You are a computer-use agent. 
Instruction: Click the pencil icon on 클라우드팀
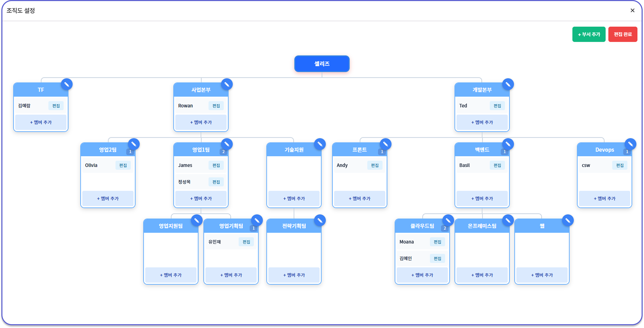pos(448,221)
